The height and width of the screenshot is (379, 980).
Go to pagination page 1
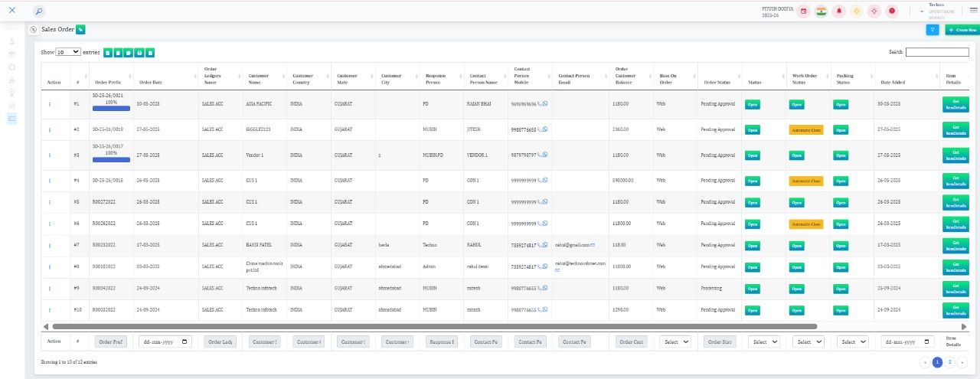tap(937, 361)
